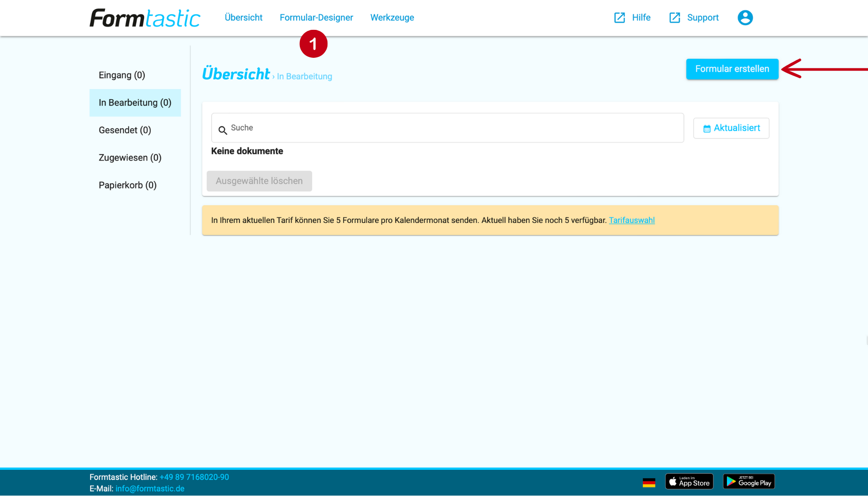Open the Werkzeuge menu

click(392, 17)
